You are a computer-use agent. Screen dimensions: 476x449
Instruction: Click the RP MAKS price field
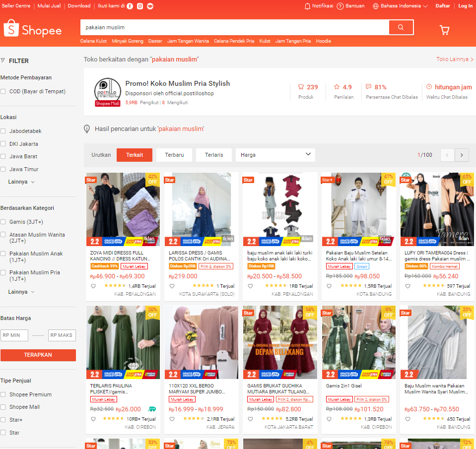pos(62,335)
